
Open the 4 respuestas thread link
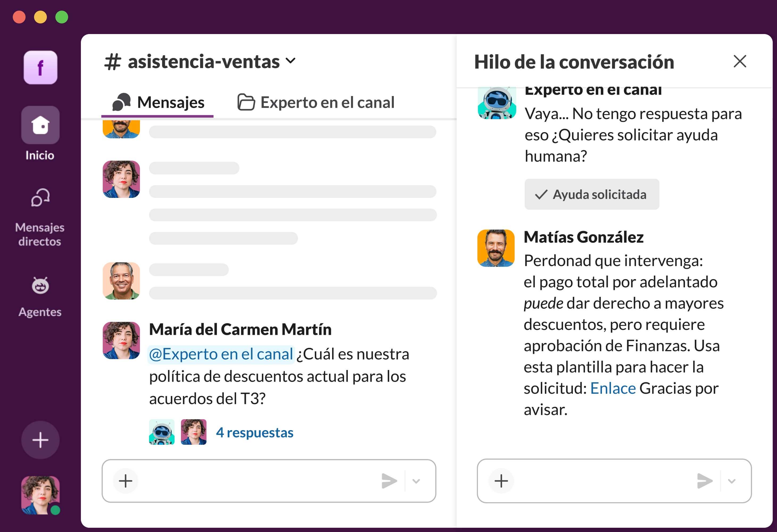(254, 433)
